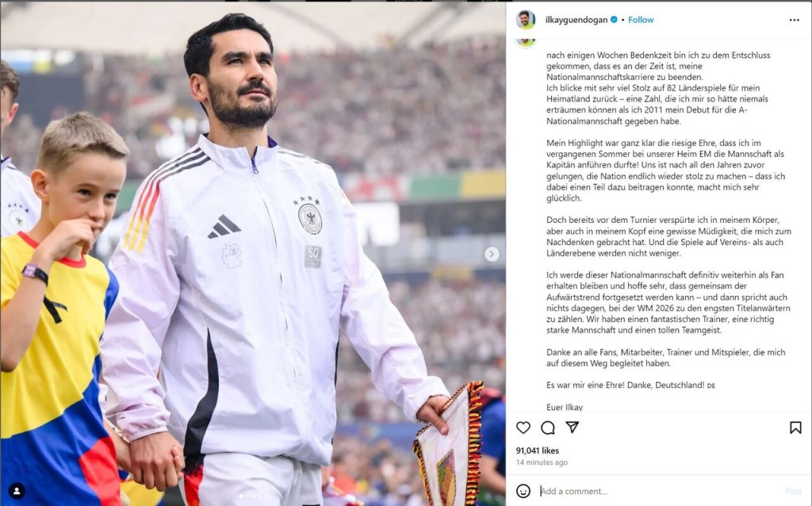Click small avatar beside caption text
The height and width of the screenshot is (506, 812).
point(526,43)
